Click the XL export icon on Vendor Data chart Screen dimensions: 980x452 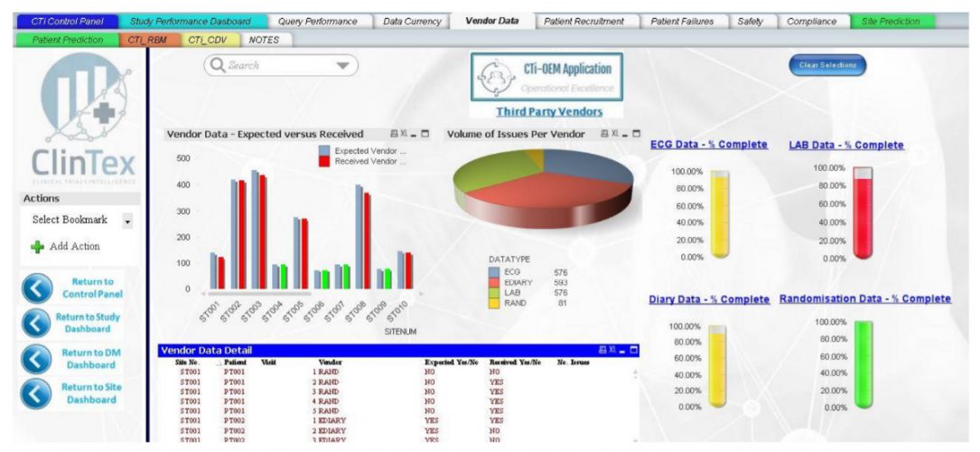403,134
